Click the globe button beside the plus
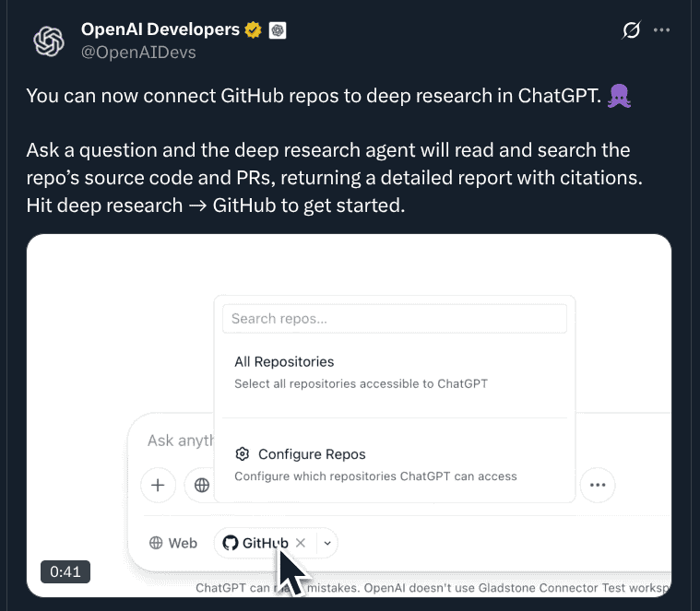700x611 pixels. click(201, 484)
